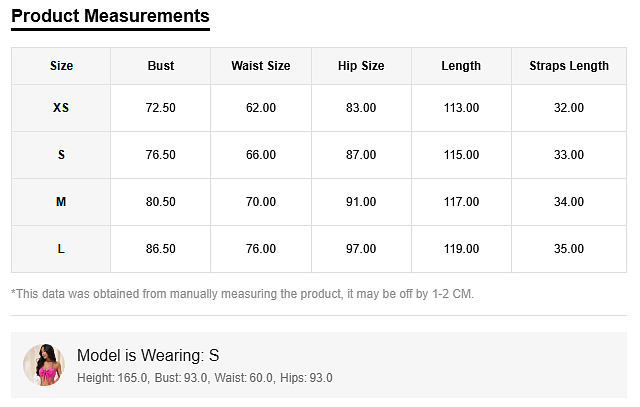
Task: Click the model's height and bust details line
Action: pos(204,378)
